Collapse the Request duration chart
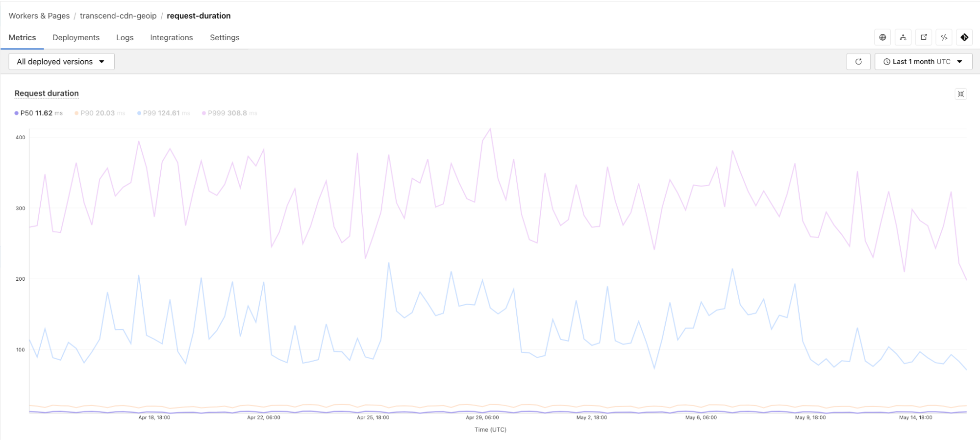Viewport: 980px width, 440px height. coord(961,94)
